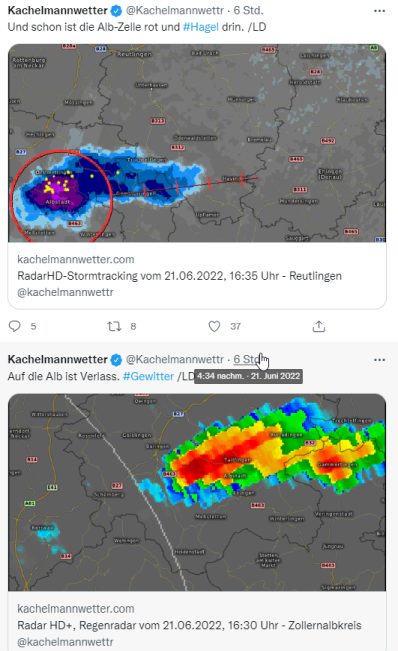The width and height of the screenshot is (398, 651).
Task: Click the share icon on the first tweet
Action: pos(319,326)
